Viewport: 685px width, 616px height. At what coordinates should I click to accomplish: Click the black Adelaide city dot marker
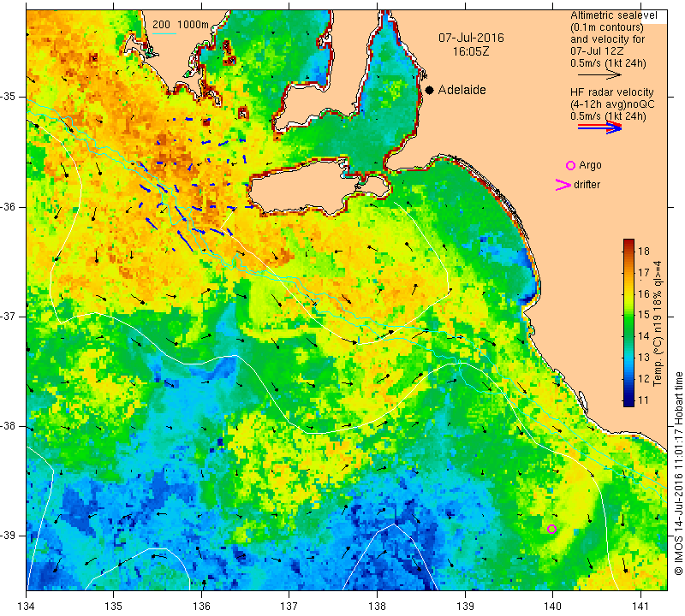(x=430, y=90)
